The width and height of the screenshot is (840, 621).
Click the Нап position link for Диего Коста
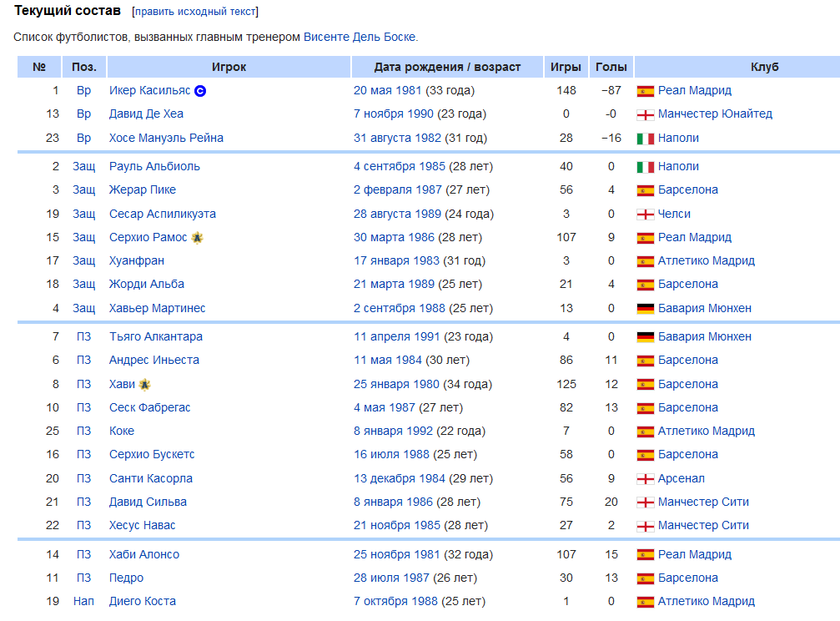83,602
